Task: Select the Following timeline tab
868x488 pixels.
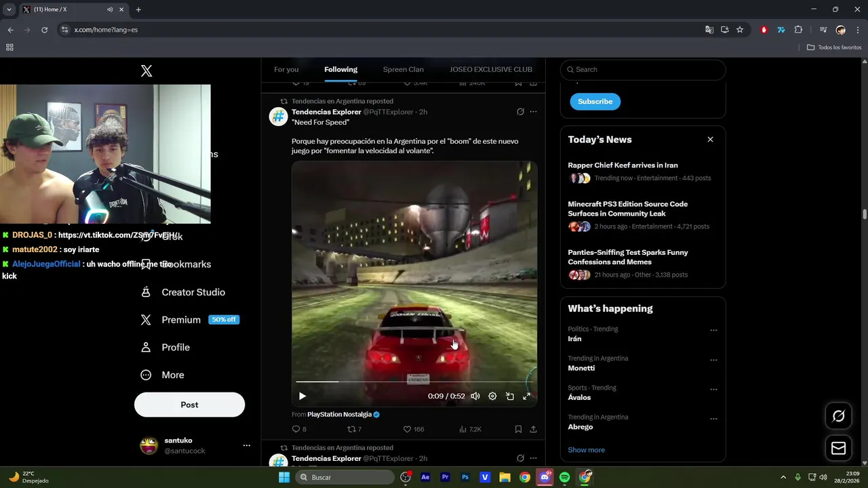Action: click(340, 69)
